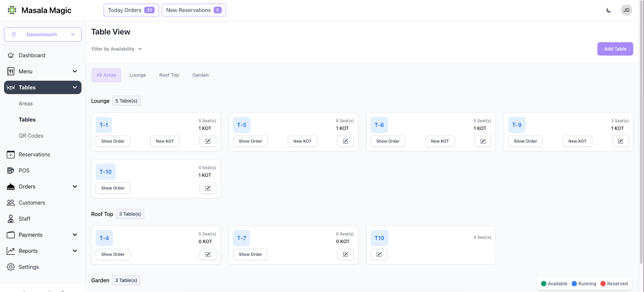The height and width of the screenshot is (292, 644).
Task: Show order for table T-7
Action: [250, 254]
